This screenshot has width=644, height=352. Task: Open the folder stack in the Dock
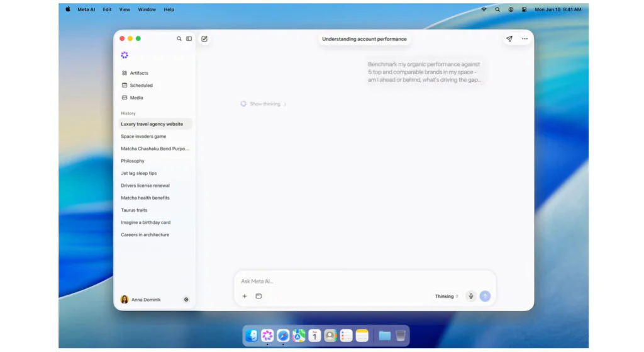(x=384, y=336)
